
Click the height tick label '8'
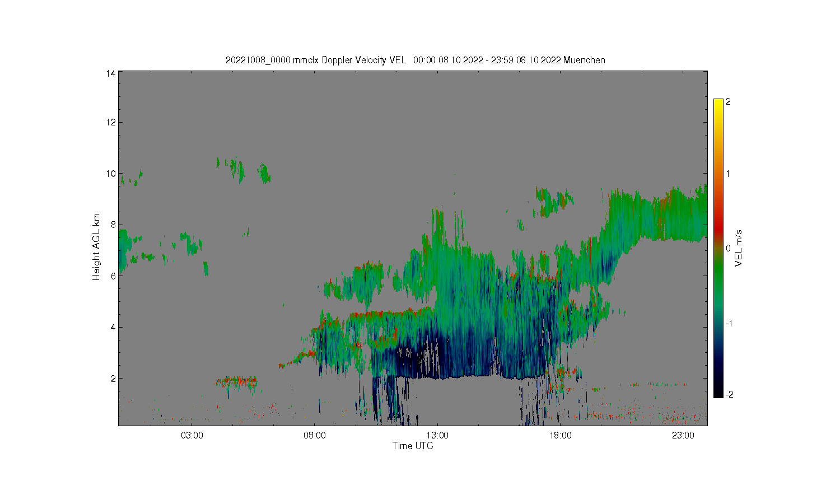(113, 225)
